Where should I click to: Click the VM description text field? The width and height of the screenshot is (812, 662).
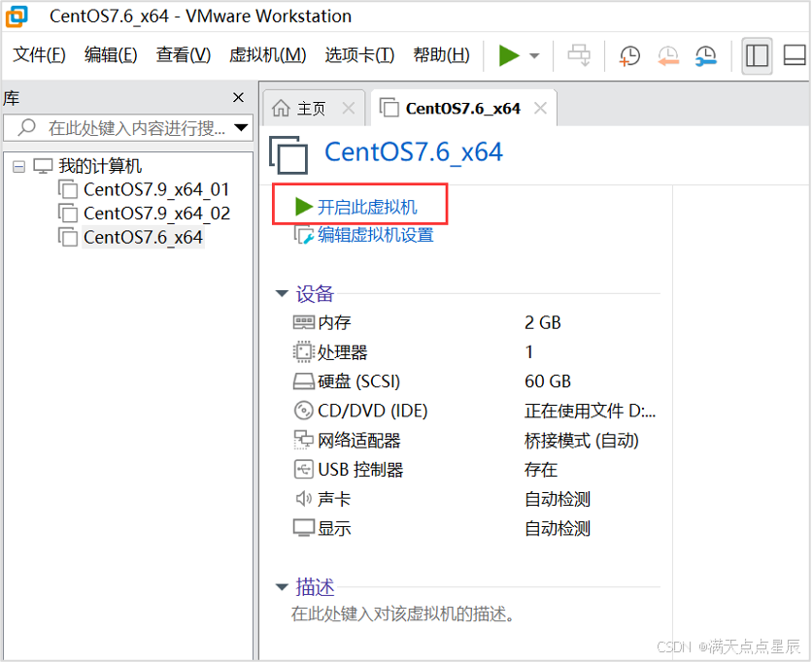(x=402, y=613)
